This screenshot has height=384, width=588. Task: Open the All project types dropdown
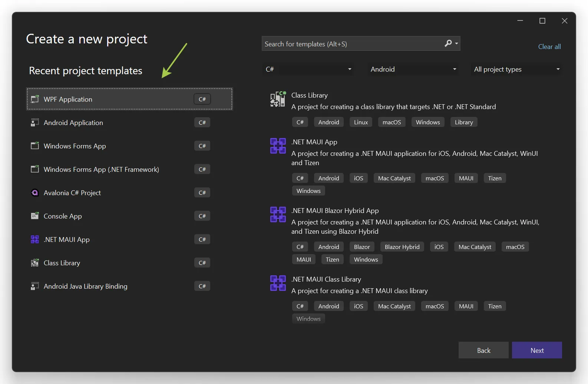coord(516,69)
